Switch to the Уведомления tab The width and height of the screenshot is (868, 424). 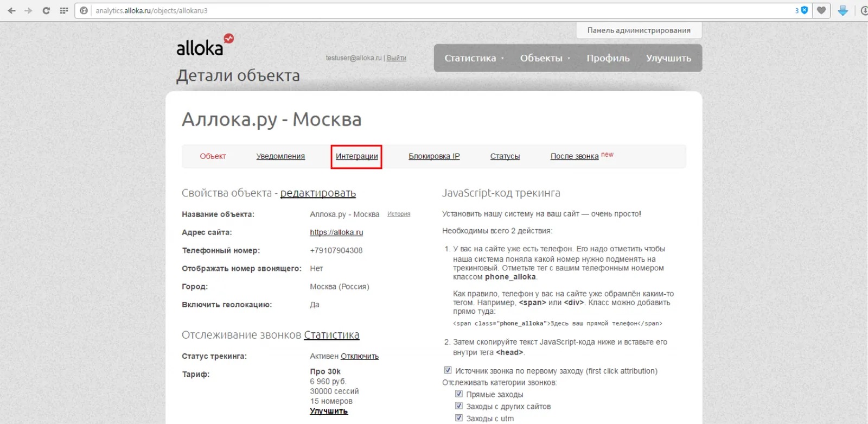coord(280,156)
